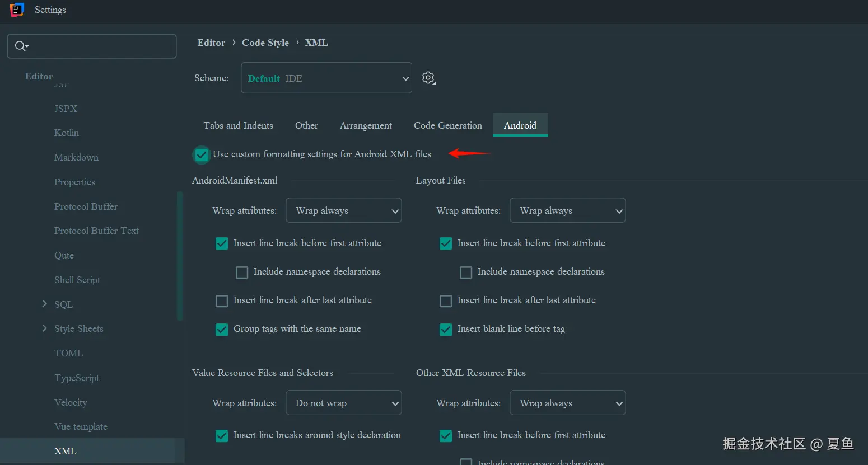Viewport: 868px width, 465px height.
Task: Open AndroidManifest Wrap attributes dropdown
Action: pos(344,210)
